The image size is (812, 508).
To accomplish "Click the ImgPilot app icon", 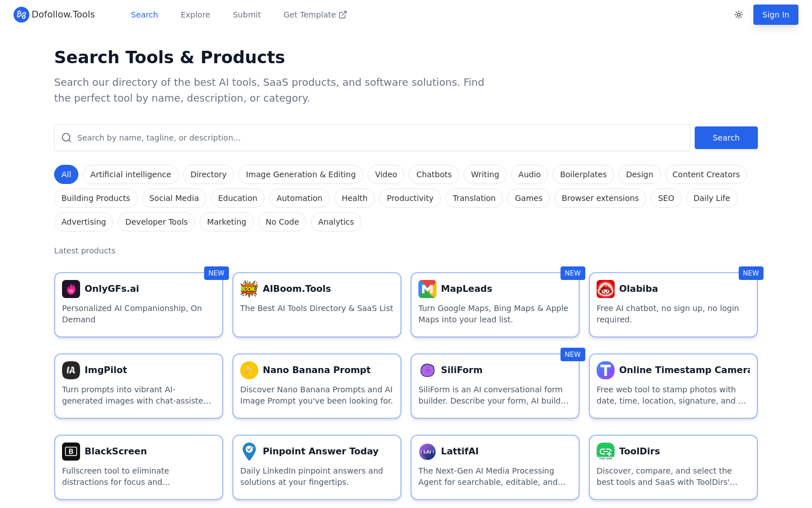I will pyautogui.click(x=71, y=370).
